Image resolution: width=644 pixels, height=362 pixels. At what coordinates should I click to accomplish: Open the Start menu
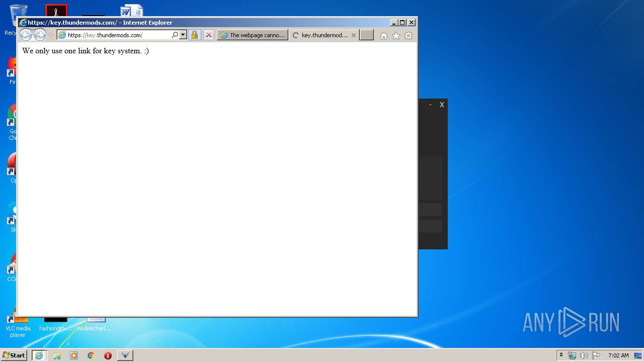14,355
